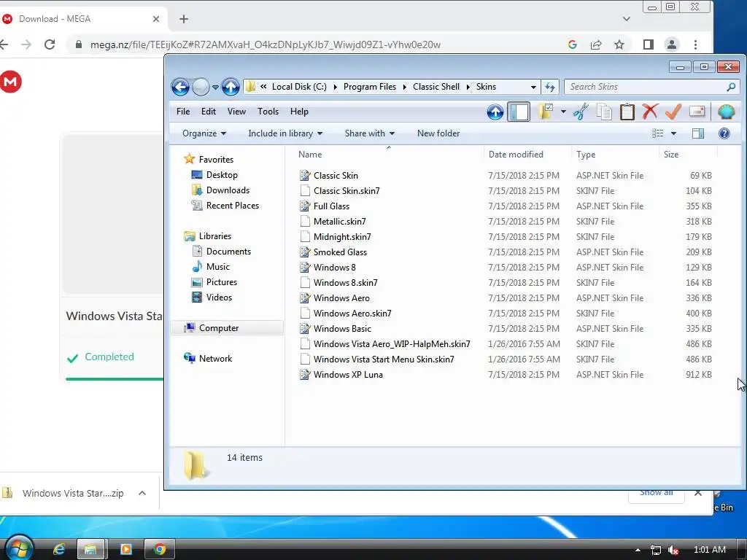
Task: Open download item options chevron for zip
Action: [142, 493]
